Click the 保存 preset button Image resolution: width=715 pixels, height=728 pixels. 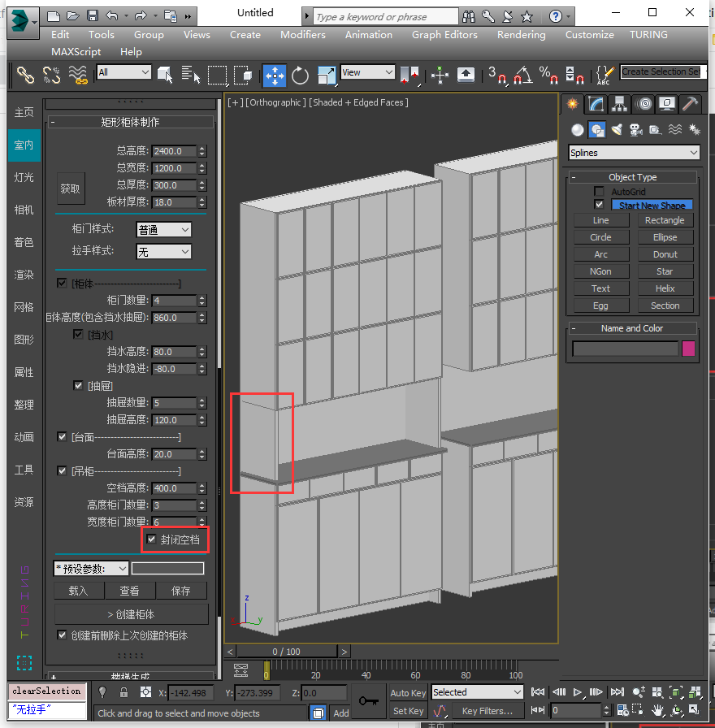181,591
